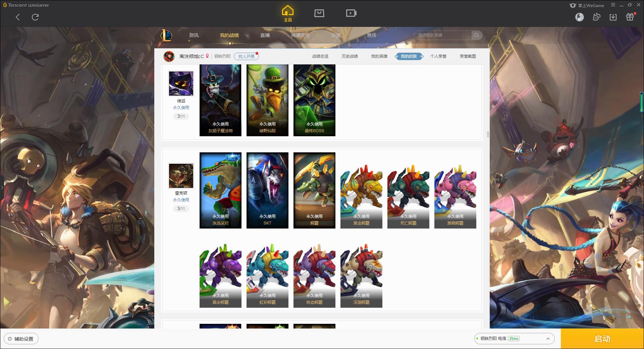Viewport: 644px width, 349px height.
Task: Open the 鳄霸 skin card
Action: pyautogui.click(x=314, y=190)
